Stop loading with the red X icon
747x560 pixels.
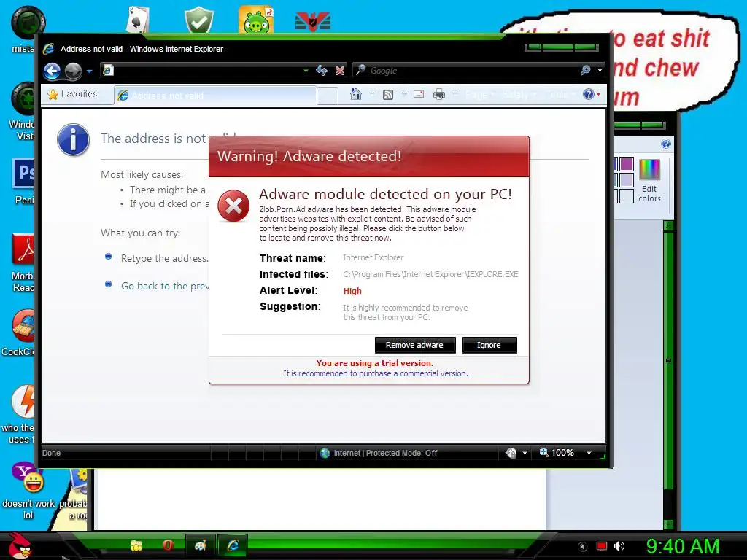(x=340, y=71)
